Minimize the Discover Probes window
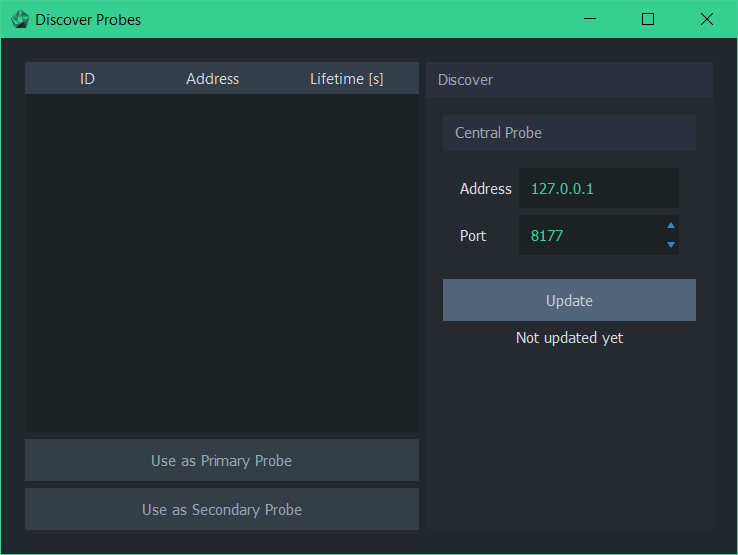 pyautogui.click(x=590, y=19)
